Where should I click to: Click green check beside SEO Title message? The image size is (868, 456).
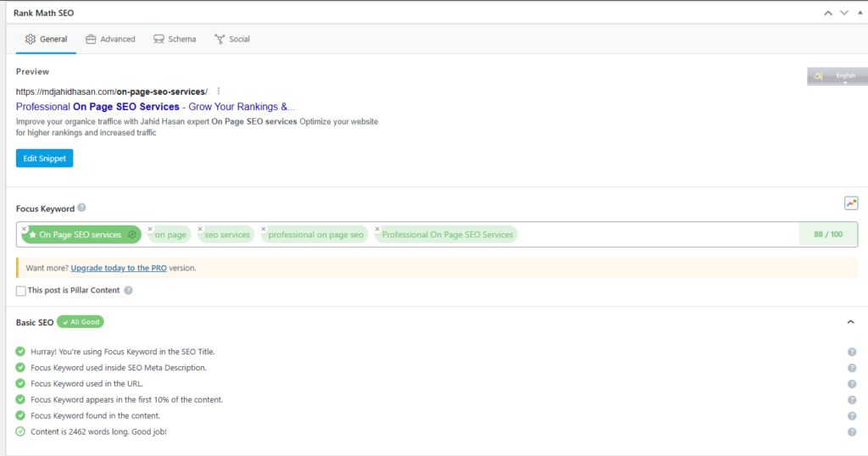20,352
